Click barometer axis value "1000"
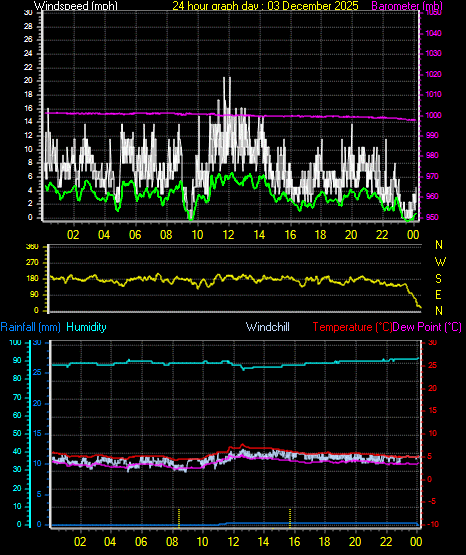This screenshot has height=555, width=466. point(433,115)
